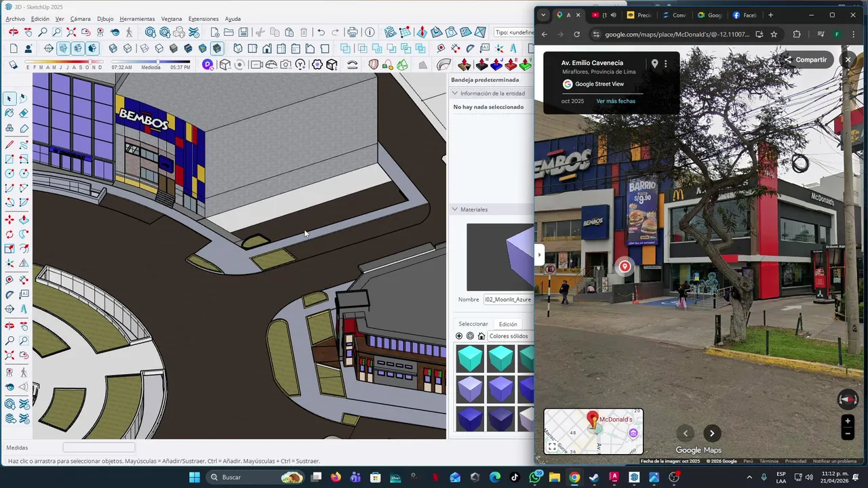Viewport: 868px width, 488px height.
Task: Expand Google Maps side panel arrow
Action: click(x=539, y=255)
